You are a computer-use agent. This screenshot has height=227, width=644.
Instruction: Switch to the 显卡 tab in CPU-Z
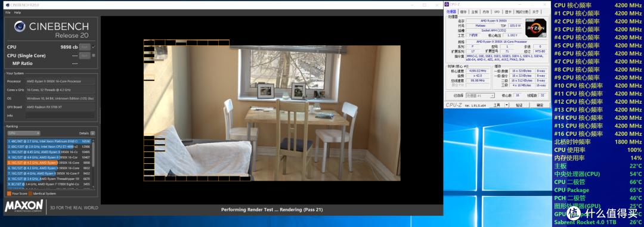508,12
